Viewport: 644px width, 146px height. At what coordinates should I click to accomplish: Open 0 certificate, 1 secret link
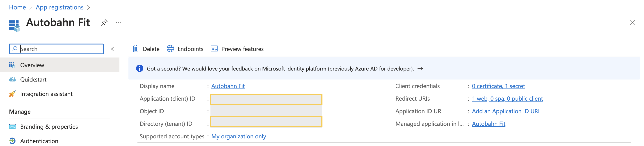[498, 86]
